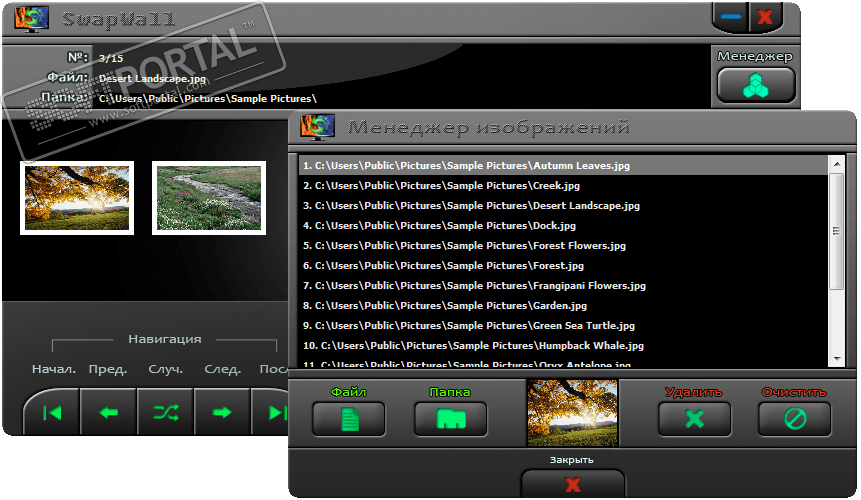
Task: Close the image manager with the red X under Закрыть
Action: click(572, 484)
